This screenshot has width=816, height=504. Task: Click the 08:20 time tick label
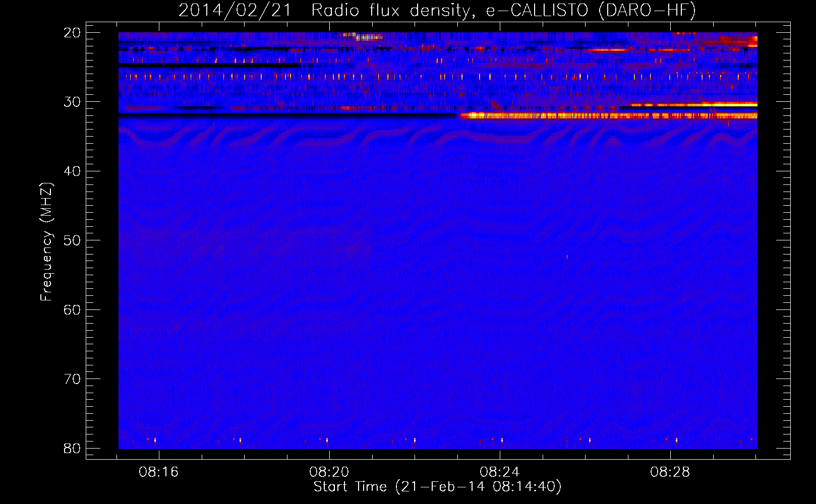(x=329, y=472)
